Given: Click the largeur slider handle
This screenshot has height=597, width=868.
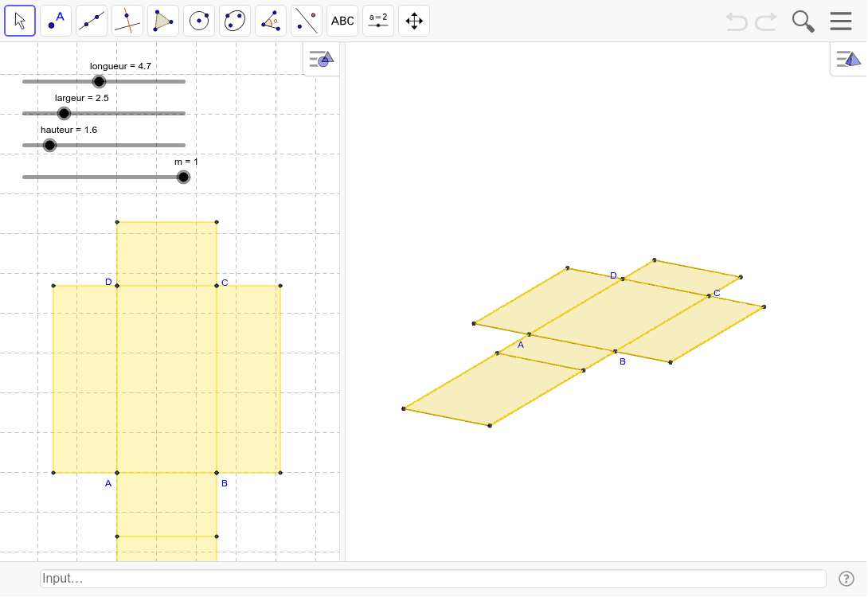Looking at the screenshot, I should click(x=65, y=113).
